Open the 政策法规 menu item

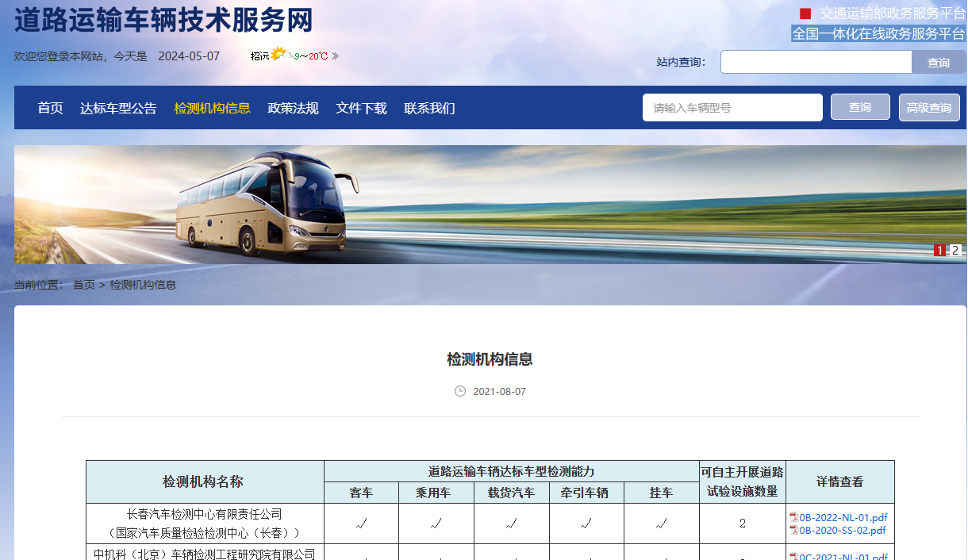[x=293, y=107]
